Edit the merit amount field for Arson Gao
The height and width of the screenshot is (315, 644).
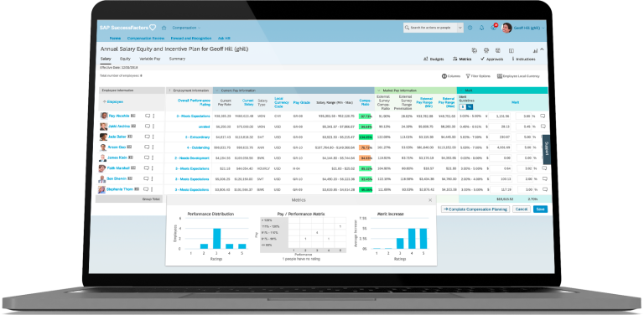pyautogui.click(x=501, y=147)
